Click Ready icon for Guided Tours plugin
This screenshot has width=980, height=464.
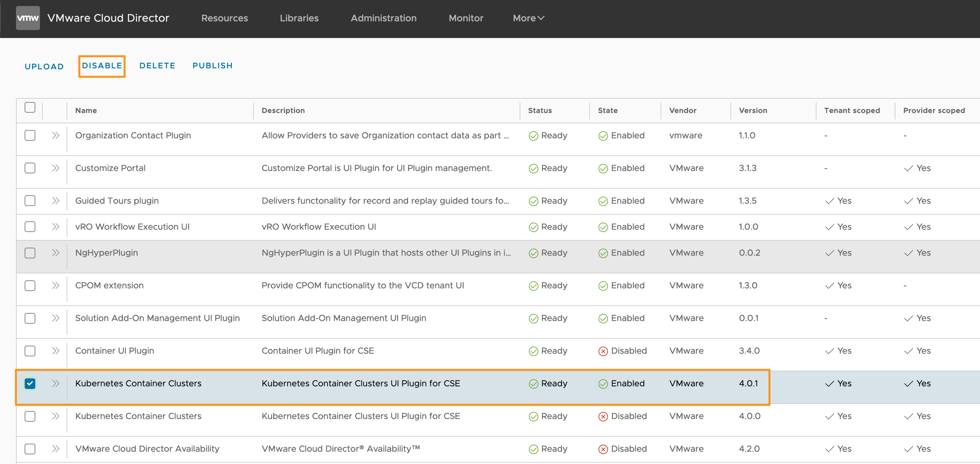pos(533,201)
